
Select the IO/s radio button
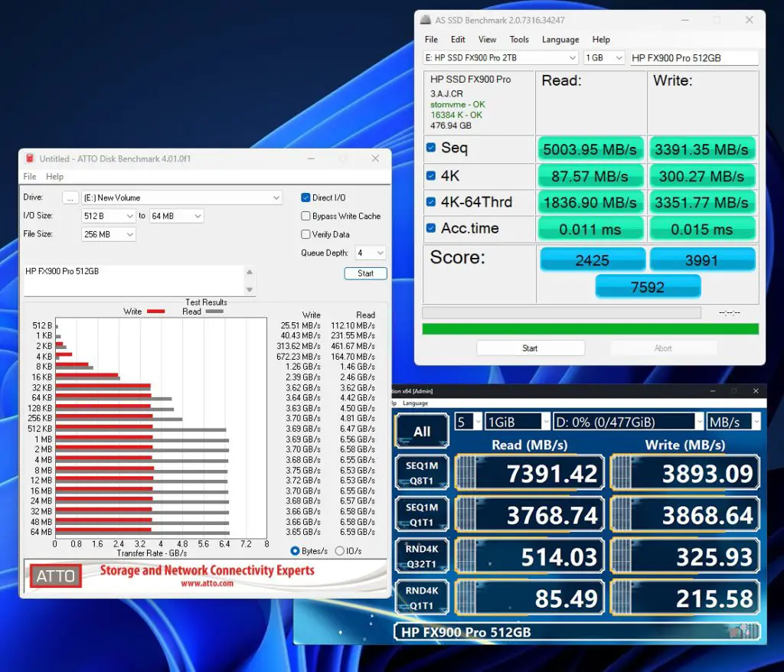[x=339, y=551]
